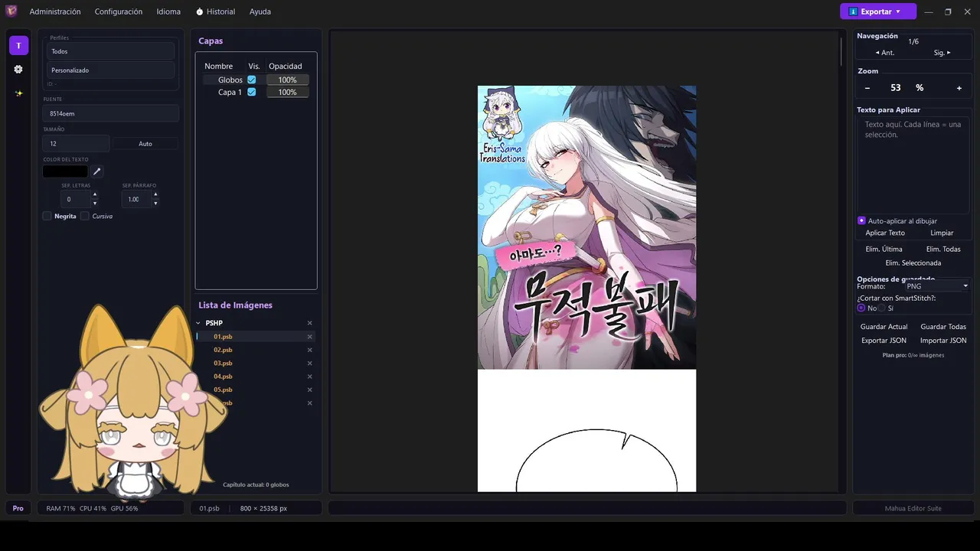Increase letter spacing with up arrow

95,194
